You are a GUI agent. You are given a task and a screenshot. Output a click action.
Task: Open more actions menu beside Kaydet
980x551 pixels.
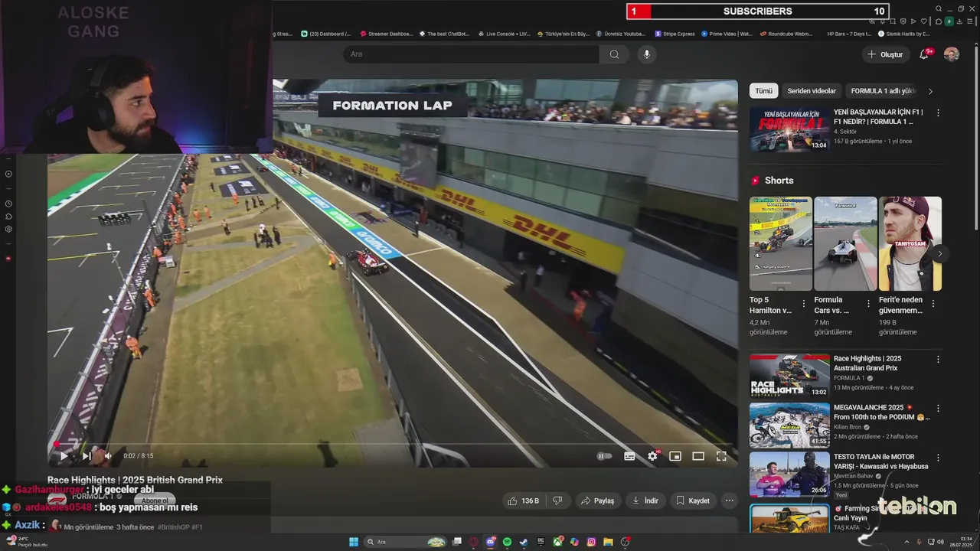[730, 500]
